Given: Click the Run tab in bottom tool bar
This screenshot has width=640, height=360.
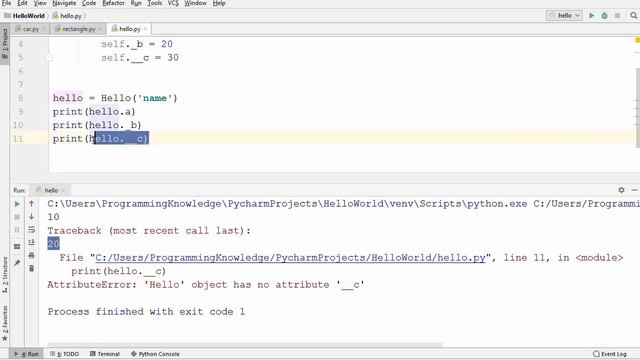Looking at the screenshot, I should [27, 354].
